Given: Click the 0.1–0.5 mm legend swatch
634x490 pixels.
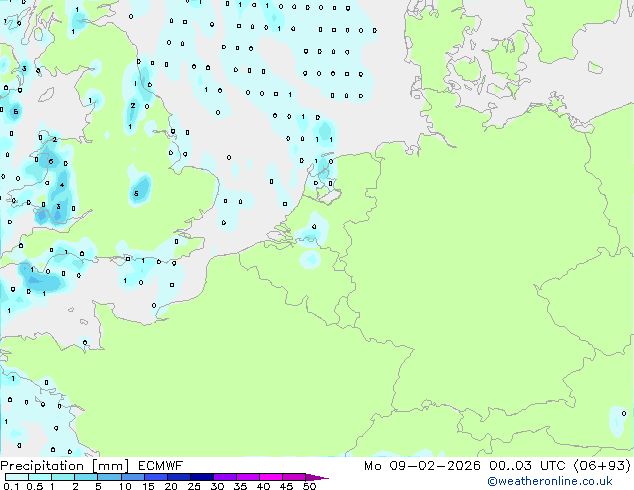Looking at the screenshot, I should [17, 477].
